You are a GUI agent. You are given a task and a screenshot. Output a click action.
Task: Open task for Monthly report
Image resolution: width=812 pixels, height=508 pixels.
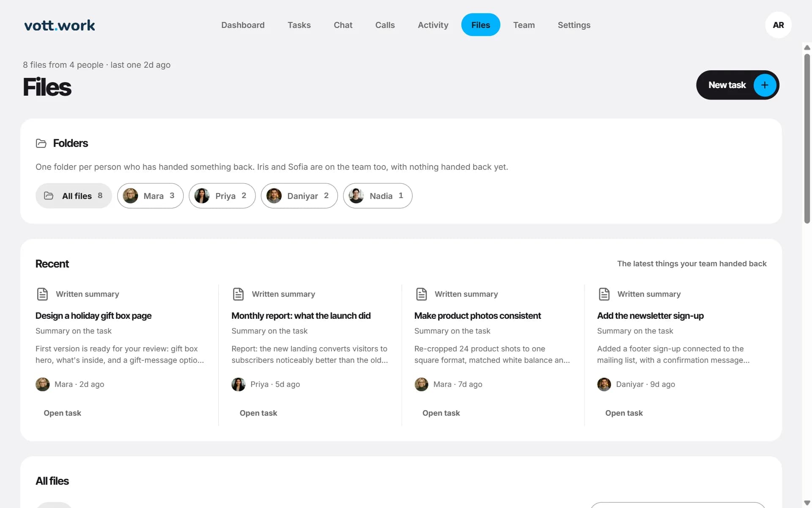(258, 413)
